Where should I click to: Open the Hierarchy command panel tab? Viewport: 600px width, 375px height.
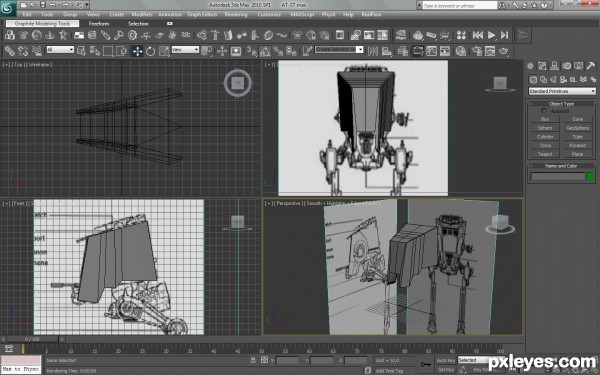554,66
